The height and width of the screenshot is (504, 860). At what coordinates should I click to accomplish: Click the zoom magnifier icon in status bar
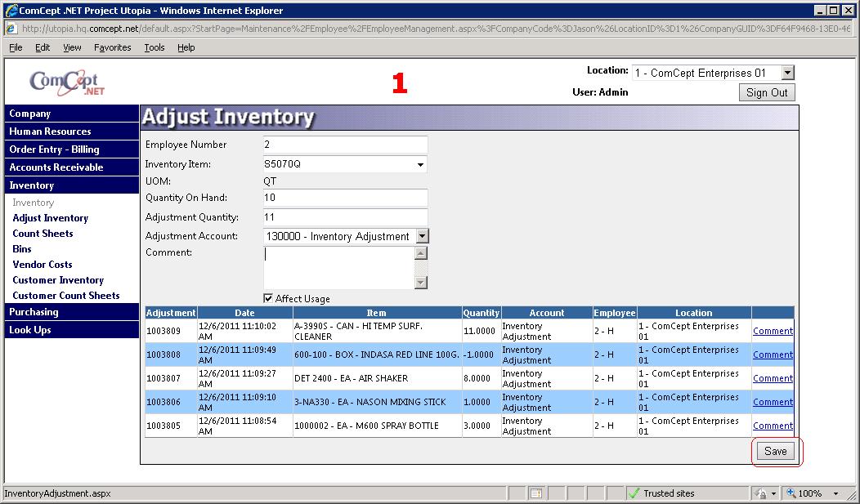coord(791,493)
